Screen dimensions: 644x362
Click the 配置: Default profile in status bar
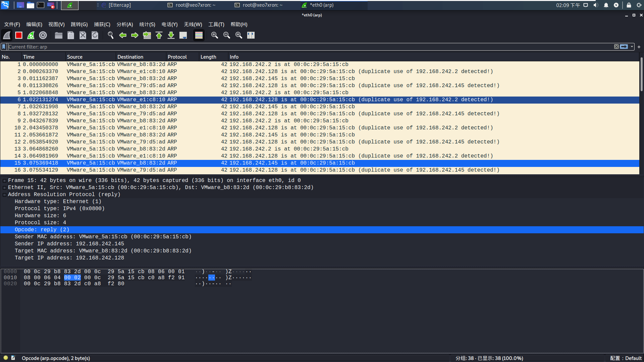[626, 358]
